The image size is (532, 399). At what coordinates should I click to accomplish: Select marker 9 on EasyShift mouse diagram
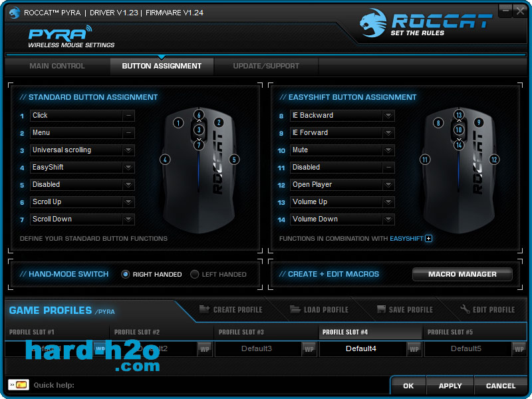tap(479, 123)
